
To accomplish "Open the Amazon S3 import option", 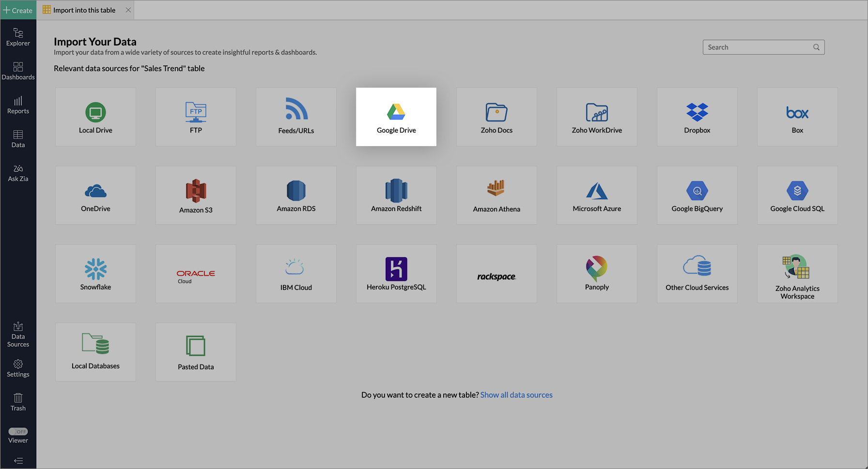I will tap(196, 195).
